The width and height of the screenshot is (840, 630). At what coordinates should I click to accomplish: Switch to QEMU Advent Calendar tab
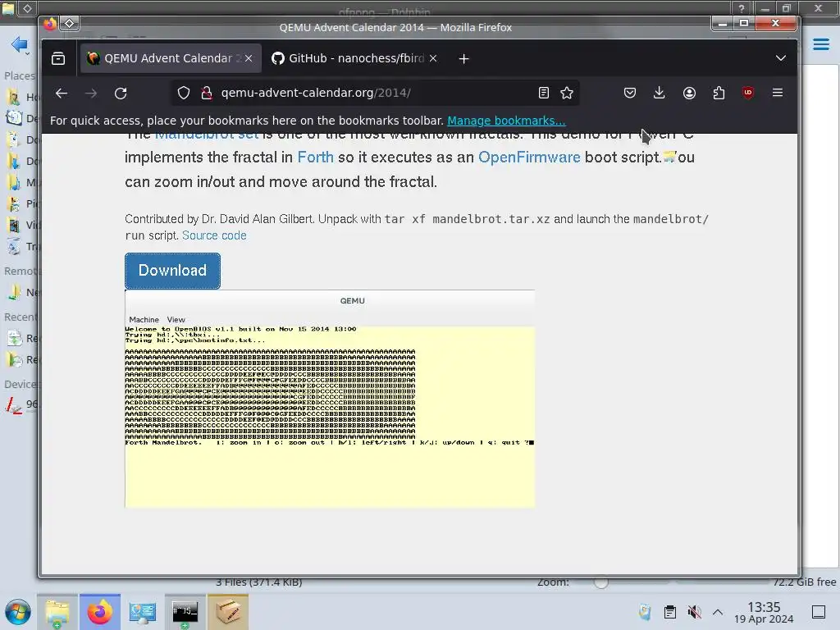coord(171,58)
